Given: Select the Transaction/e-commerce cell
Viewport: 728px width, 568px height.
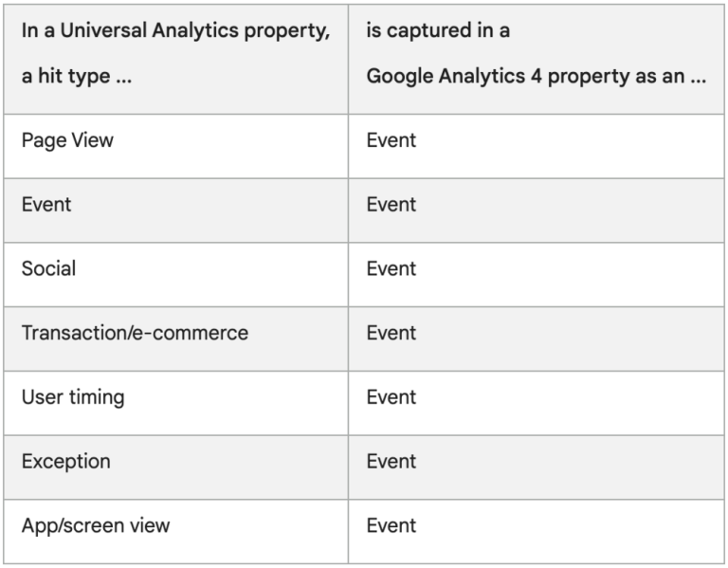Looking at the screenshot, I should [135, 333].
